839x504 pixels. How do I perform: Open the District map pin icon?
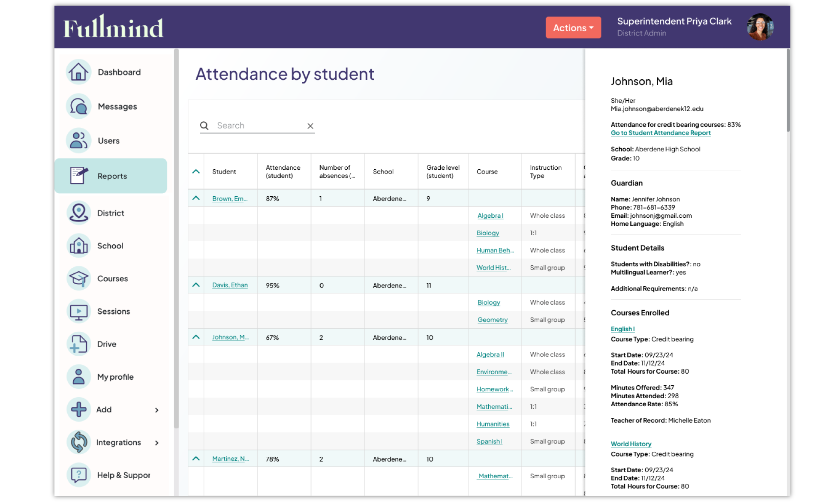tap(78, 213)
